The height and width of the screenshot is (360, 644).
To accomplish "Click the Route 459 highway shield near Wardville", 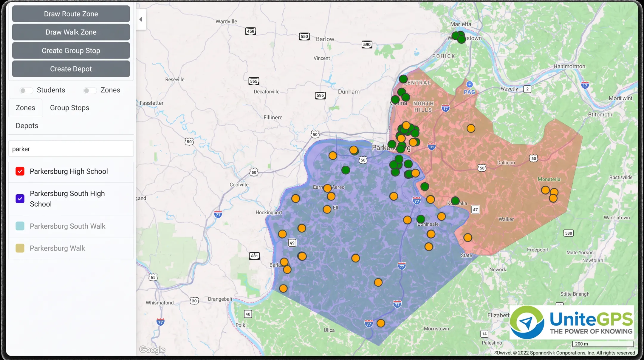I will click(250, 31).
